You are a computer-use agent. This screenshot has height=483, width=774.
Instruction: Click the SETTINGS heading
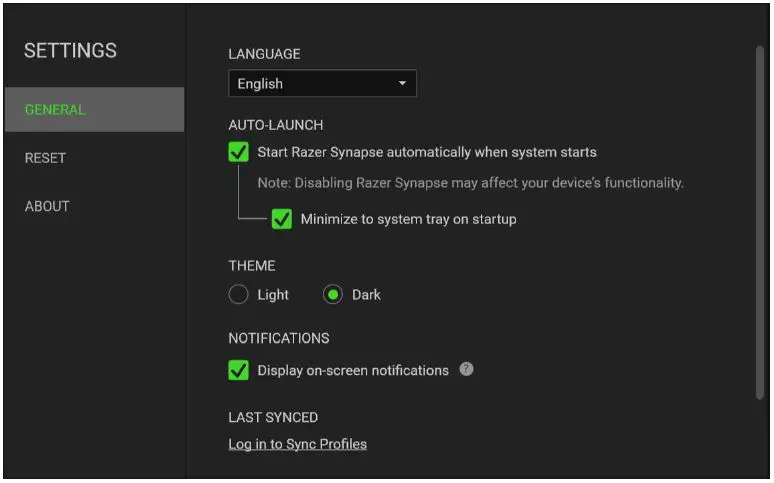[70, 50]
